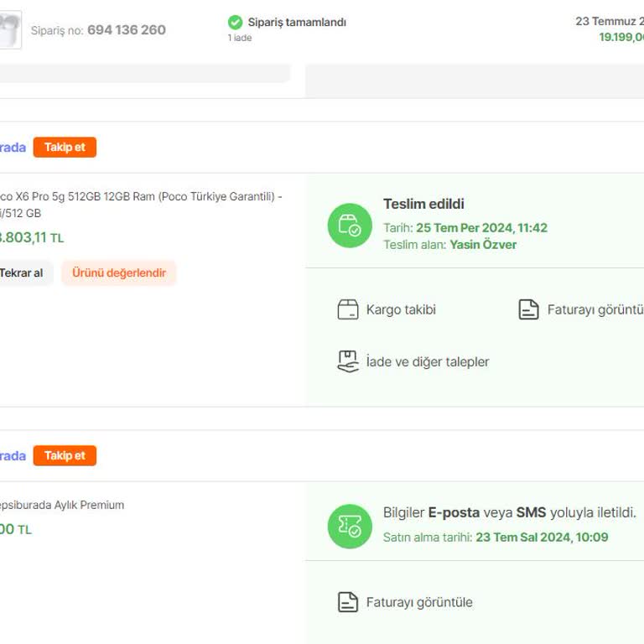Click the first seller name link beside Takip et
The height and width of the screenshot is (644, 644).
point(13,148)
